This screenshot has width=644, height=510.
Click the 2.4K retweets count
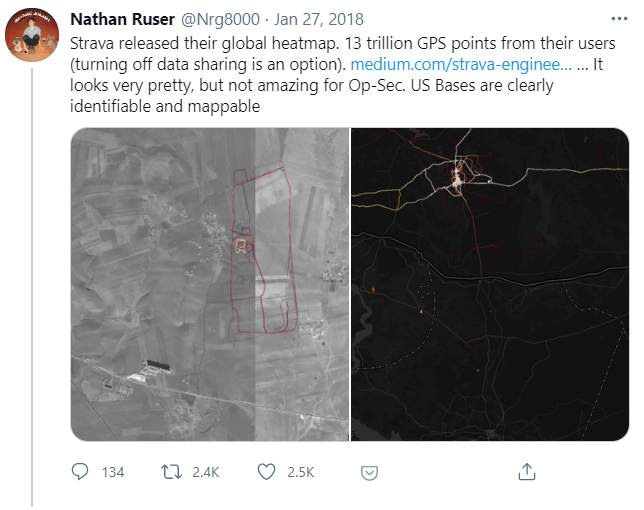tap(206, 471)
